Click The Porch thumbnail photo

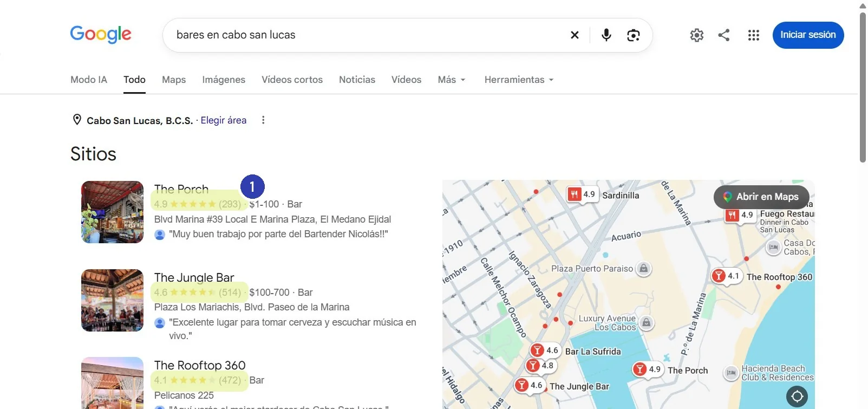112,212
